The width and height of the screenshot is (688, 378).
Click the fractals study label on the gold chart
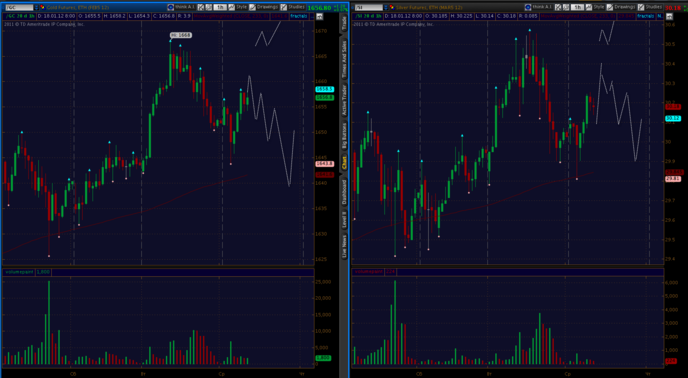[299, 16]
